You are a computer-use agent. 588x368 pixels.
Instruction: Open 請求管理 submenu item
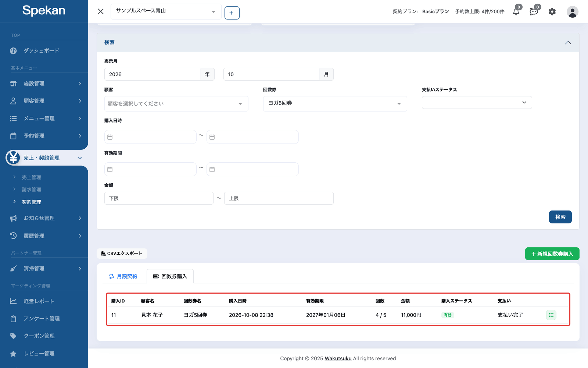pyautogui.click(x=31, y=190)
